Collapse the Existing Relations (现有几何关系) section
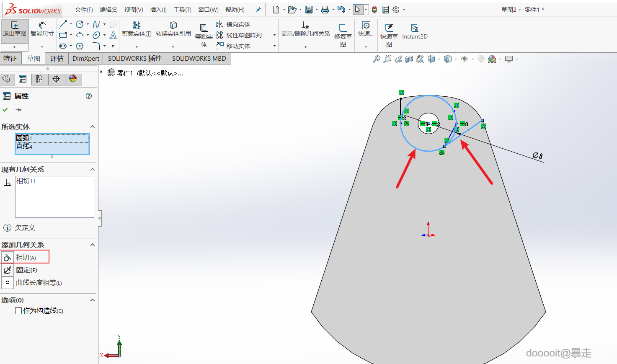 click(93, 169)
